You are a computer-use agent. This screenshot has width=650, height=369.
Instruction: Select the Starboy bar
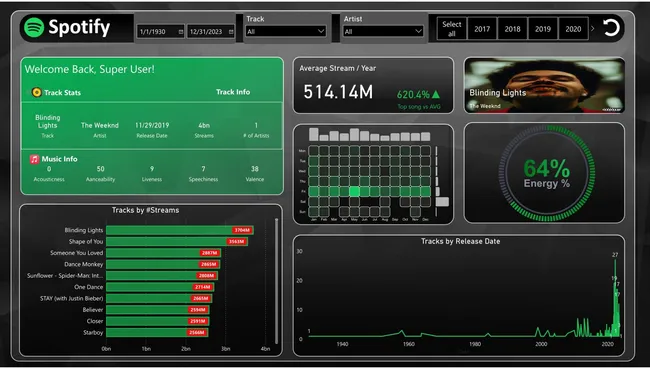click(x=157, y=333)
